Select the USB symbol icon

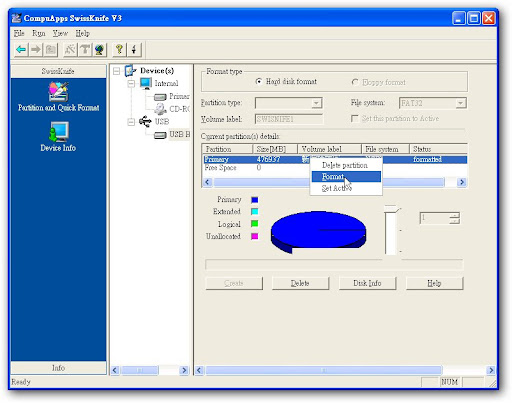(x=145, y=121)
